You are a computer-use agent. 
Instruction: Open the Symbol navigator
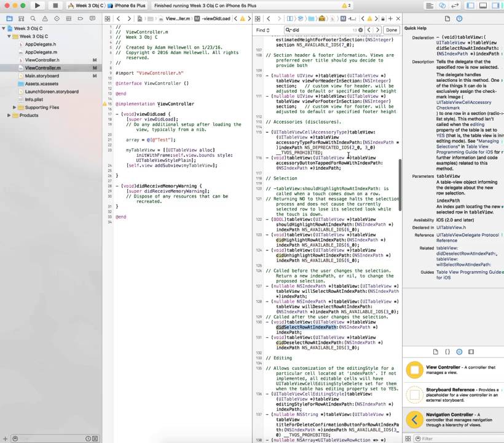pos(22,18)
